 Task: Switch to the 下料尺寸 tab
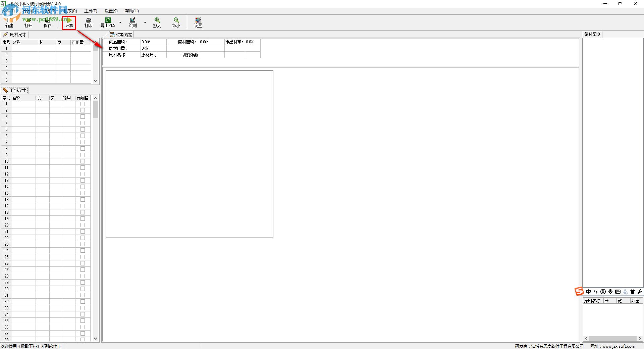click(15, 90)
